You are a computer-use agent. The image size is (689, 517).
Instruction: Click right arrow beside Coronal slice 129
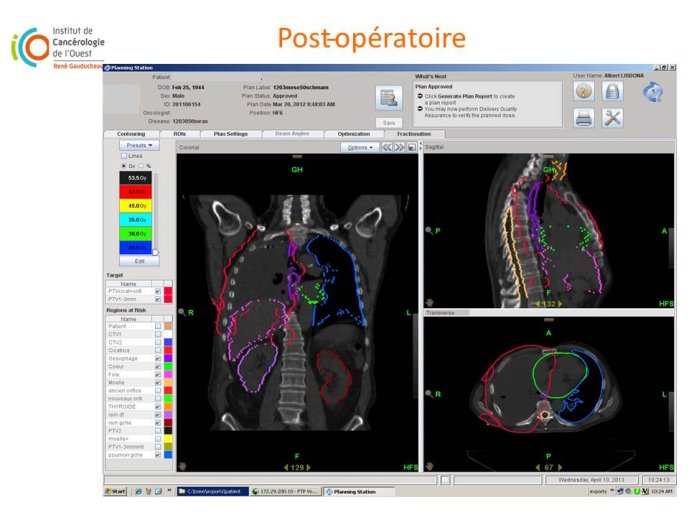(308, 467)
